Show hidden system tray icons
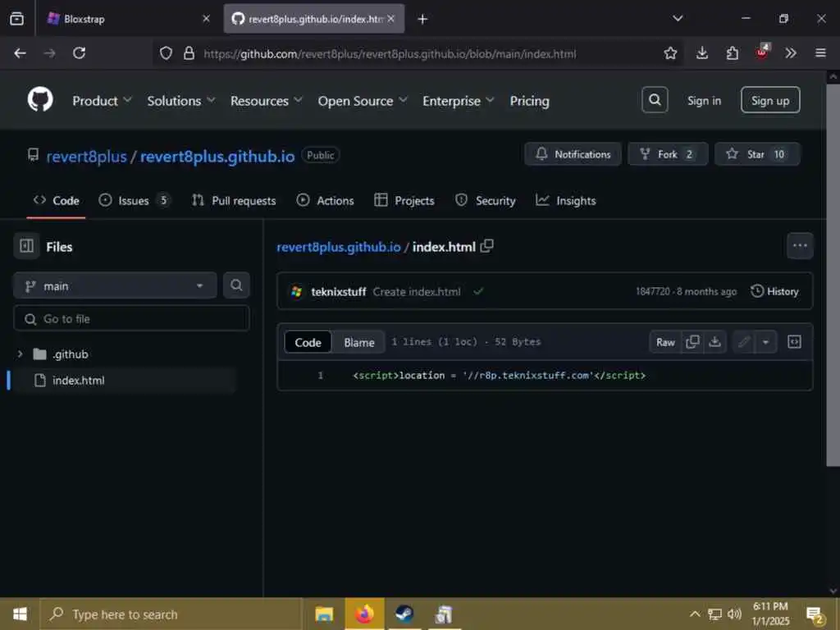 click(x=694, y=614)
